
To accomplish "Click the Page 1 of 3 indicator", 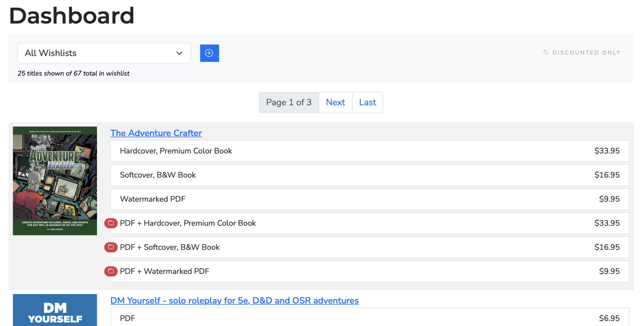I will [x=289, y=102].
